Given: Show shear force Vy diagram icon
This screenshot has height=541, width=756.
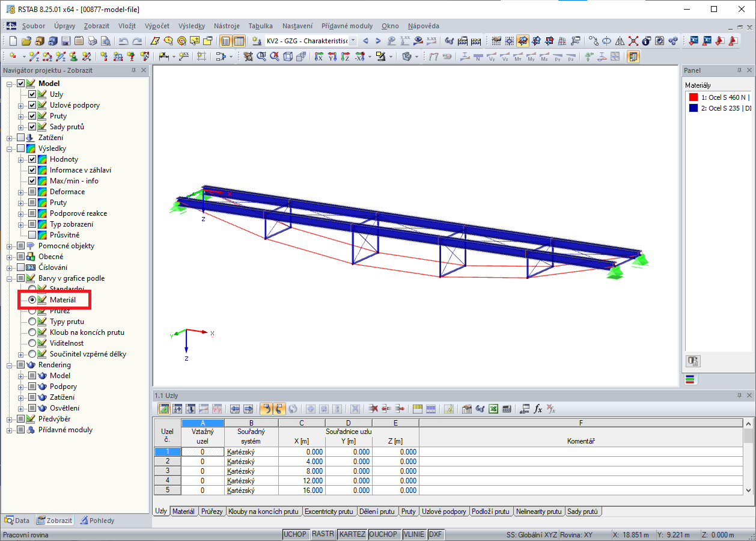Looking at the screenshot, I should coord(492,57).
